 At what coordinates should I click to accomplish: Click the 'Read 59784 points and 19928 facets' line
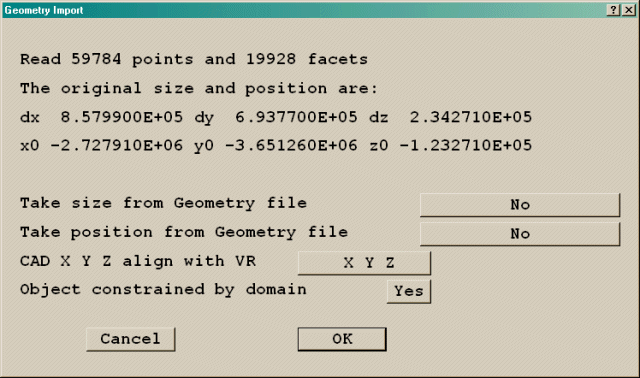[x=194, y=60]
